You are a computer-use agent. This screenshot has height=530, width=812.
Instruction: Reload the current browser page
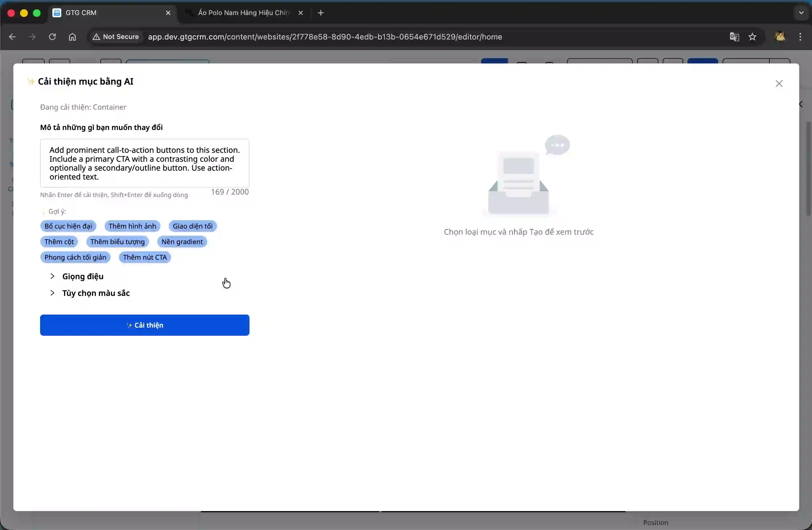point(52,37)
